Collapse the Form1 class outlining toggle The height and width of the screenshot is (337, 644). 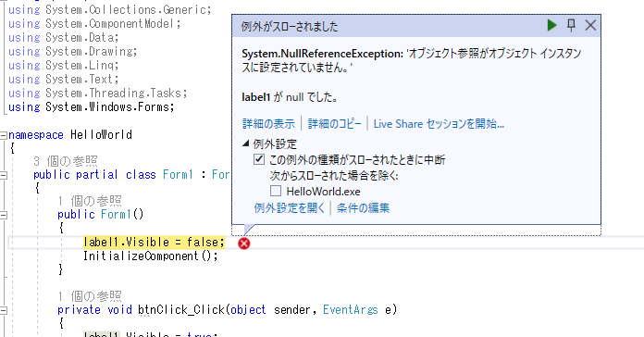[x=4, y=175]
